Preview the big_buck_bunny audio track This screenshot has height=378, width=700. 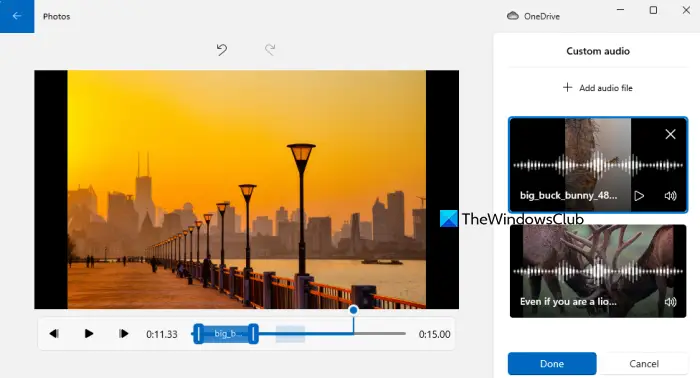[639, 195]
